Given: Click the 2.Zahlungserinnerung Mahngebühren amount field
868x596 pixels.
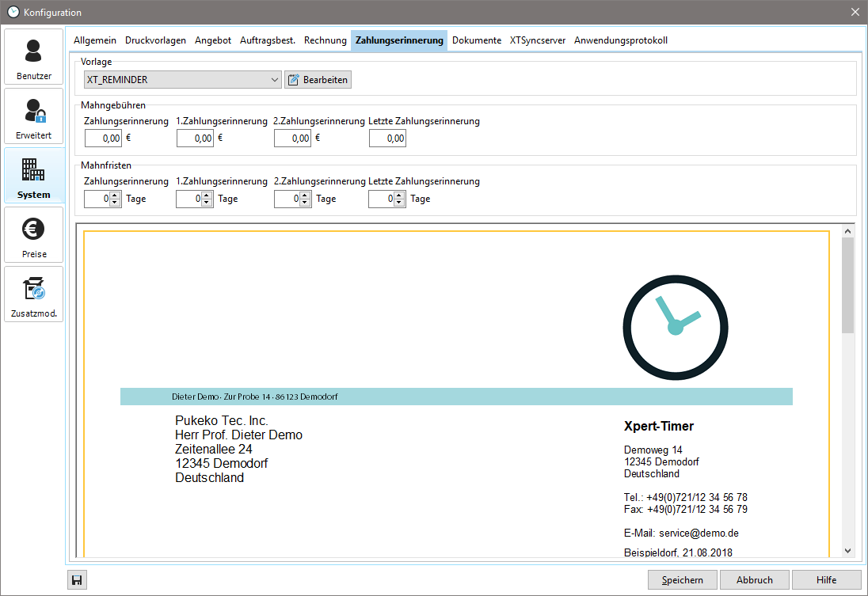Looking at the screenshot, I should coord(292,139).
